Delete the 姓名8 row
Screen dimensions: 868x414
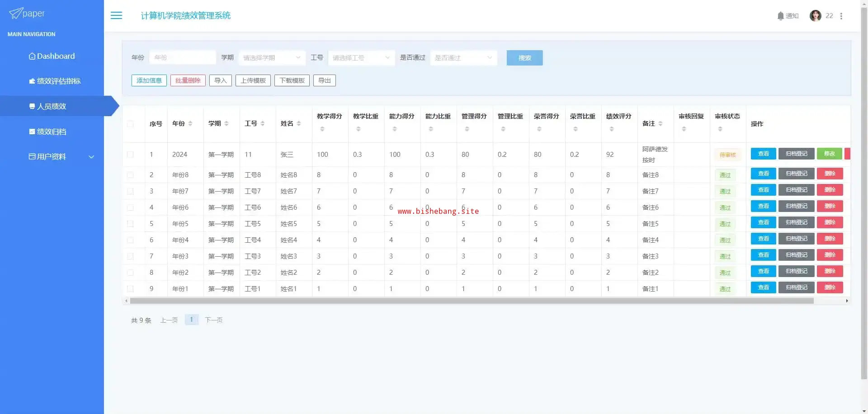pos(830,174)
